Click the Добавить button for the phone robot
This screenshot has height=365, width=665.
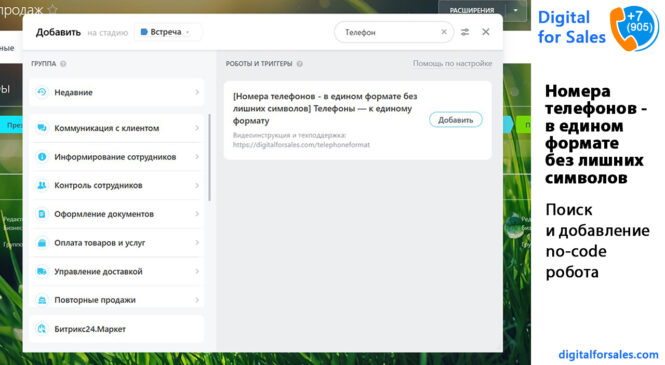tap(455, 120)
